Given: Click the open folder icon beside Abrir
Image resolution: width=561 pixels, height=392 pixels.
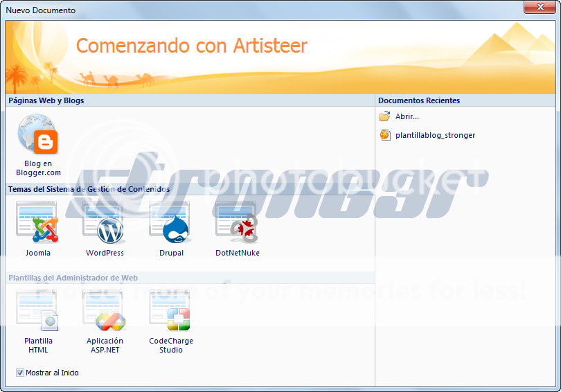Looking at the screenshot, I should point(385,116).
